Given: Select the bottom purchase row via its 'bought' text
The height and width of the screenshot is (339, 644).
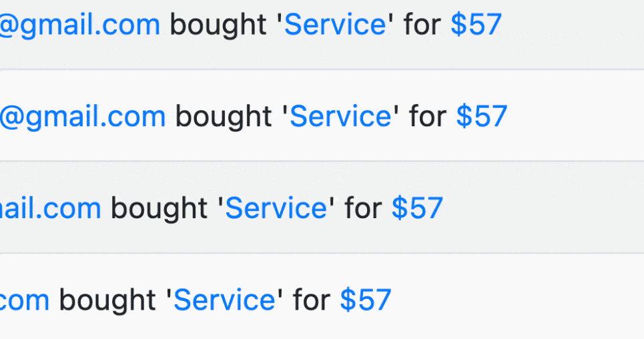Looking at the screenshot, I should [107, 301].
